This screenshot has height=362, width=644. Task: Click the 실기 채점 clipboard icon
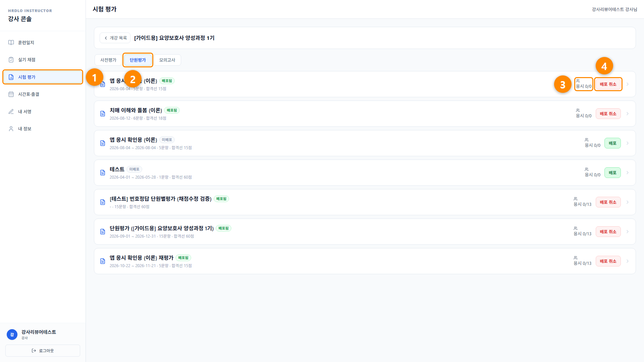[11, 60]
